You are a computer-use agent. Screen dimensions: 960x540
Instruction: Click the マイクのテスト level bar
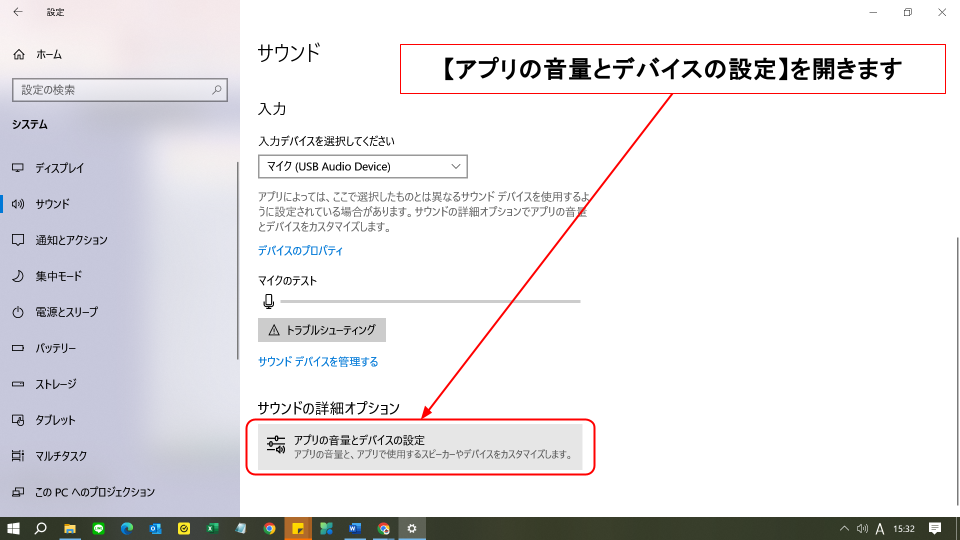coord(430,301)
